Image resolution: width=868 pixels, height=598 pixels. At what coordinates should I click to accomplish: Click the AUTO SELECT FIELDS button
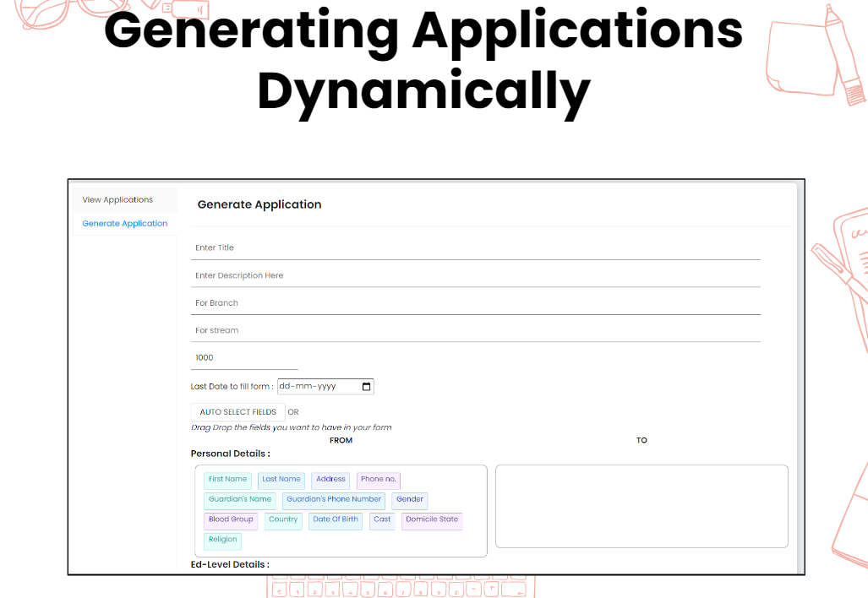(x=238, y=412)
